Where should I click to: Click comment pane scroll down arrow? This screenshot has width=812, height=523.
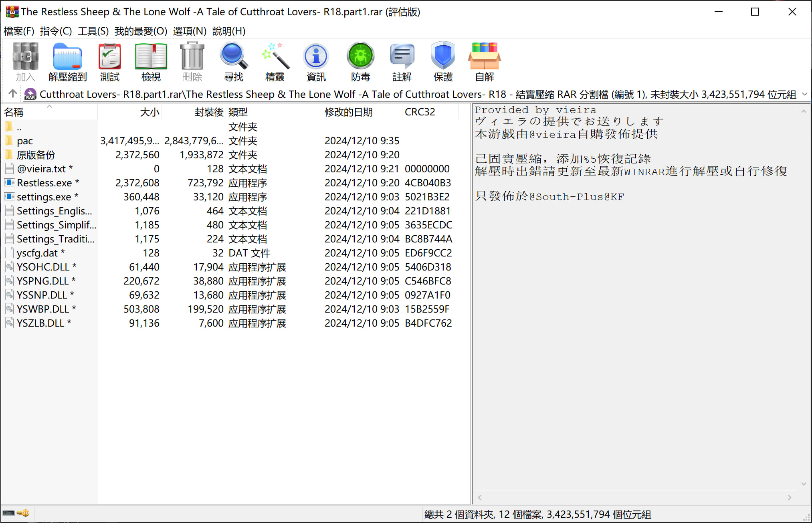tap(804, 484)
